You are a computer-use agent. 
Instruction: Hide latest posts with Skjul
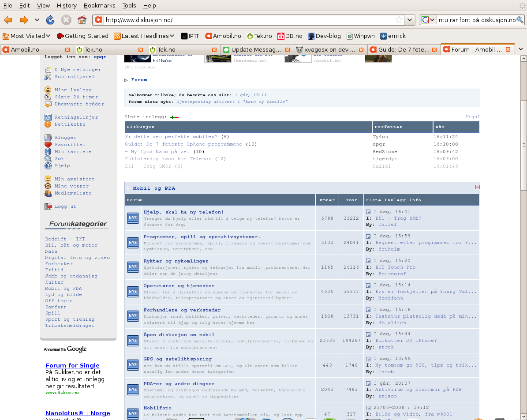point(472,117)
